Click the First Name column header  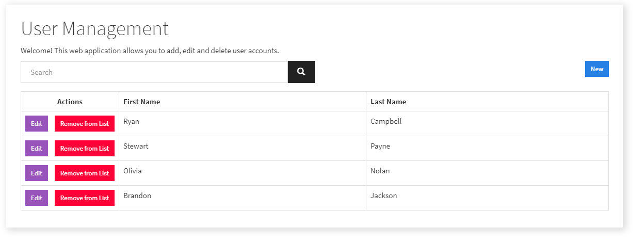pyautogui.click(x=142, y=102)
